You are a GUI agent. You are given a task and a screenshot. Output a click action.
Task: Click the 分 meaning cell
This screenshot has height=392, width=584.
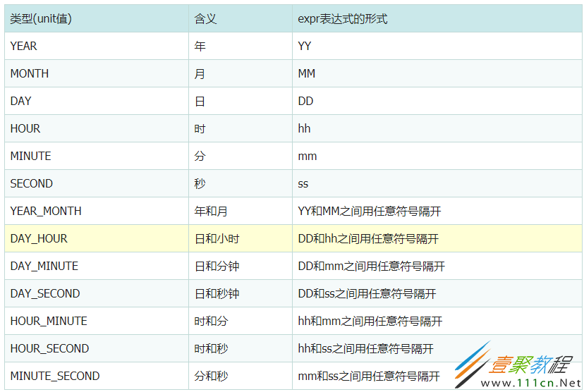tap(241, 156)
